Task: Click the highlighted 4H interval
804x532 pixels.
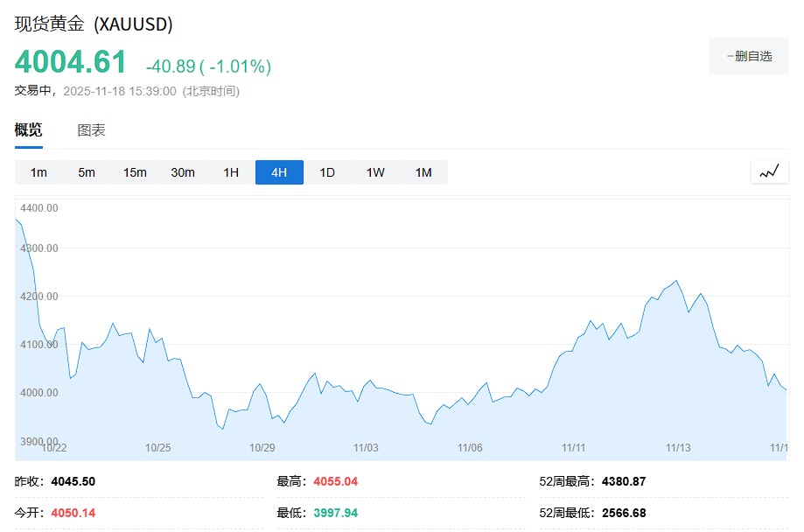Action: (279, 172)
